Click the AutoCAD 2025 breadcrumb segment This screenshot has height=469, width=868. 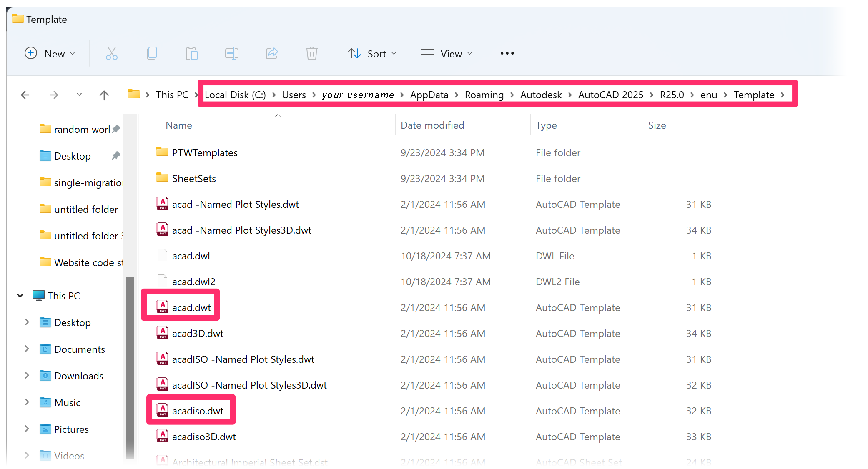[x=610, y=95]
